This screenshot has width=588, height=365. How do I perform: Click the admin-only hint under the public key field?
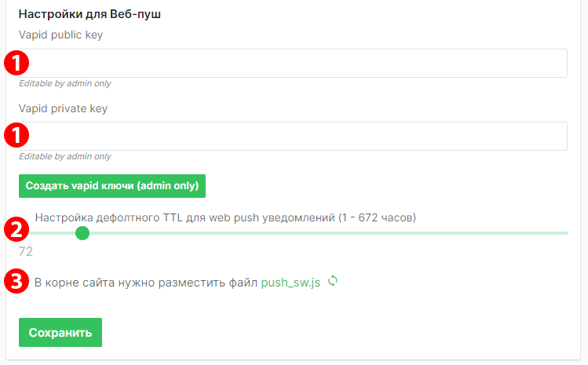[x=65, y=83]
